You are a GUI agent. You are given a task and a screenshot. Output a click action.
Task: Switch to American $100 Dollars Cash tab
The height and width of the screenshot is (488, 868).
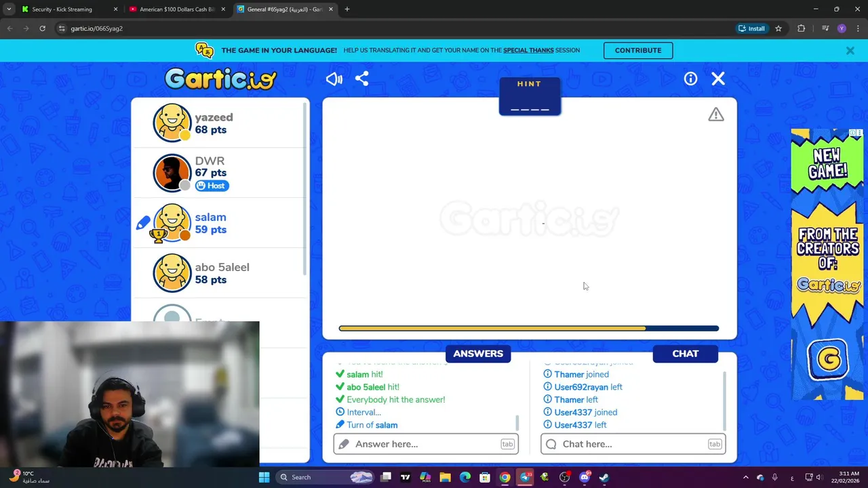178,9
